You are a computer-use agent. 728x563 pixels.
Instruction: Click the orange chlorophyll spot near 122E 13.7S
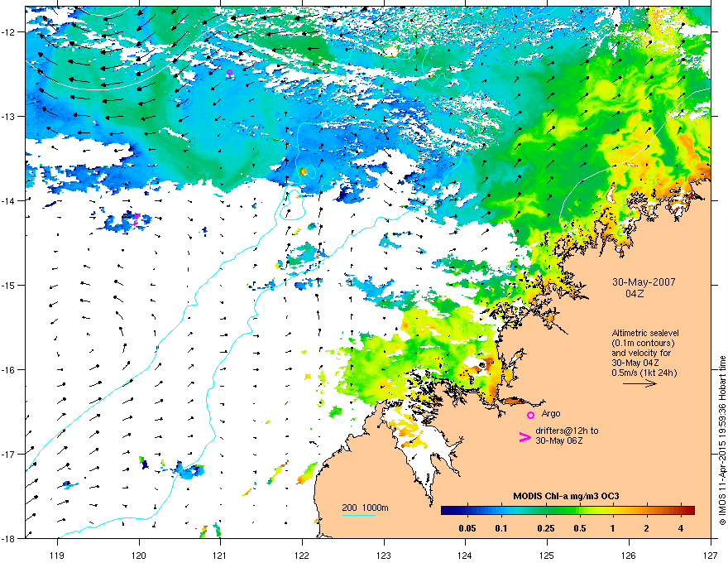pos(303,171)
